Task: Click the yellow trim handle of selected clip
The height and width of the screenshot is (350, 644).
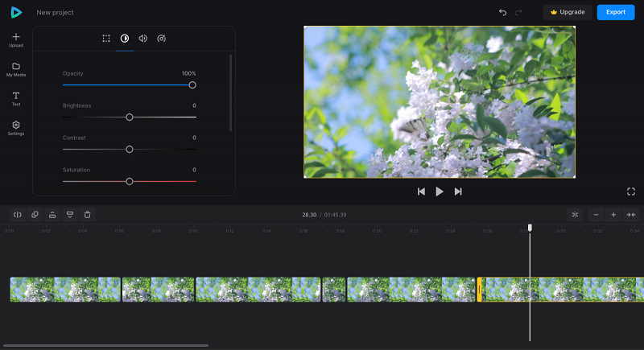Action: tap(479, 290)
